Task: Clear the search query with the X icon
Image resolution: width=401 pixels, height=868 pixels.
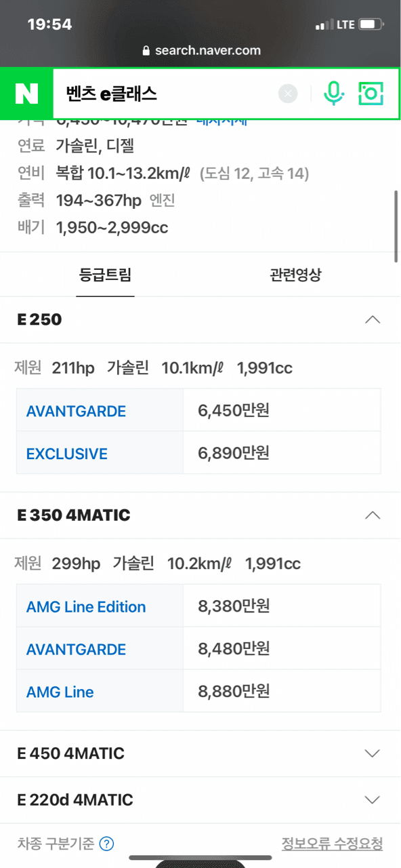Action: (287, 94)
